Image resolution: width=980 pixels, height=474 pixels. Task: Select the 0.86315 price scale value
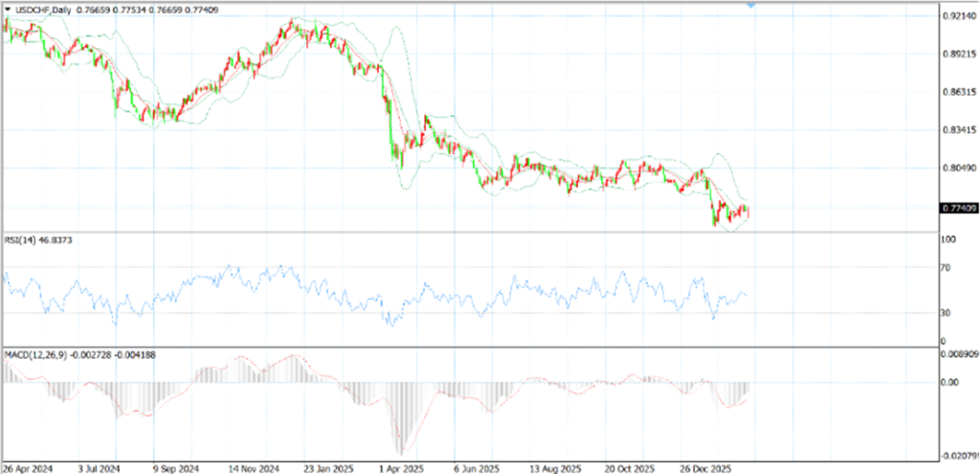point(959,93)
